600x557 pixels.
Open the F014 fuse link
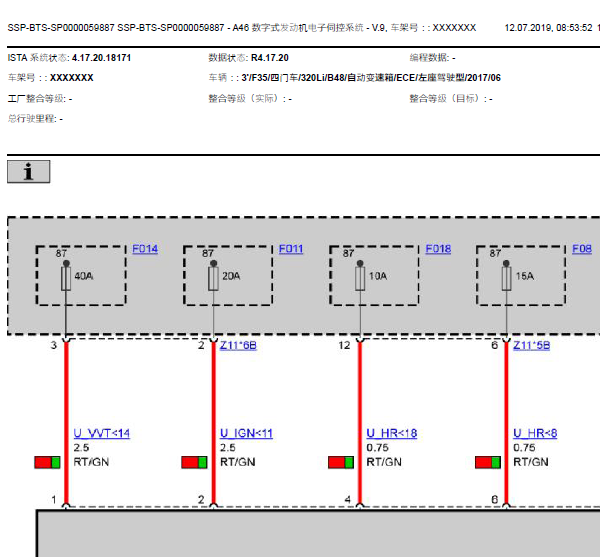(145, 249)
